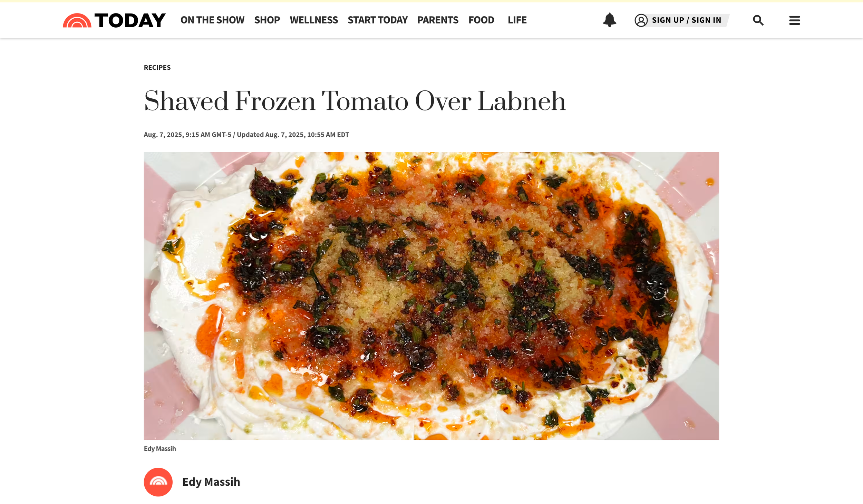Click the user profile avatar icon

point(641,20)
